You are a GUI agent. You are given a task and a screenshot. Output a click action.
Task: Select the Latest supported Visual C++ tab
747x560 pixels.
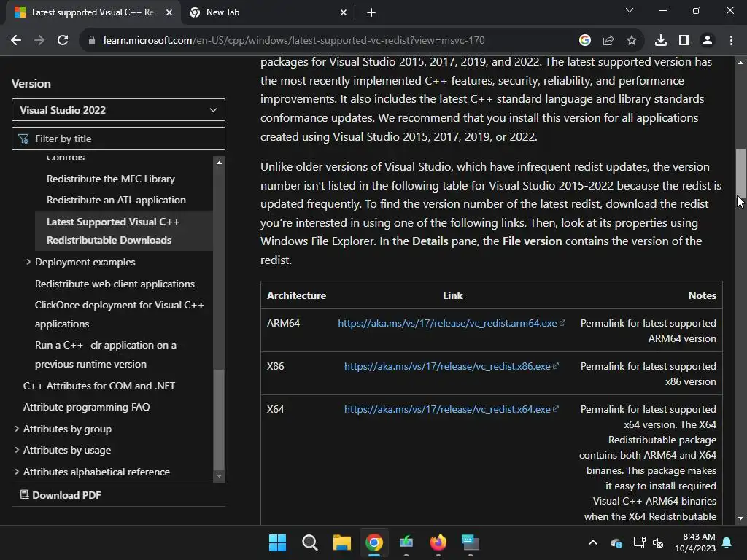coord(93,12)
